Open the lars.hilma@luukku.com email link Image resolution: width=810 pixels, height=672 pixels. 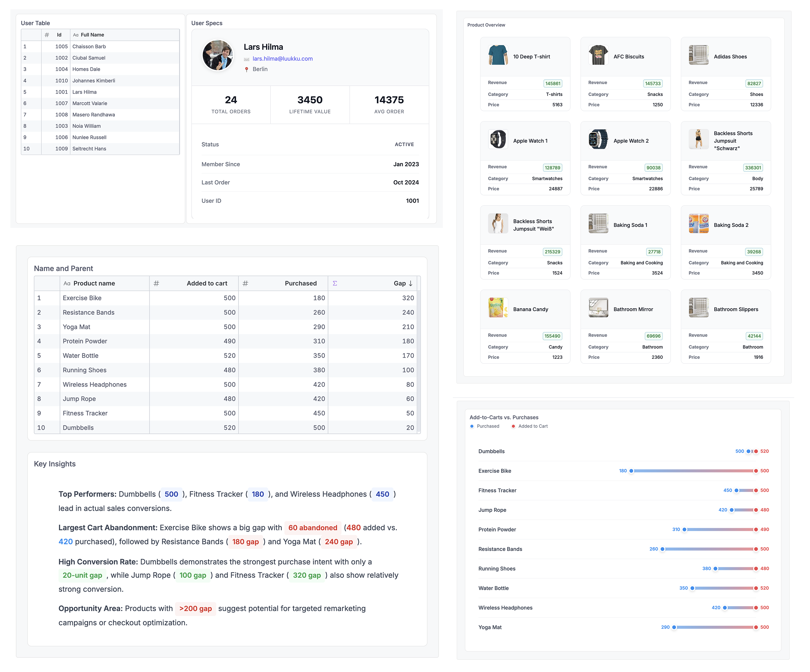pos(282,59)
